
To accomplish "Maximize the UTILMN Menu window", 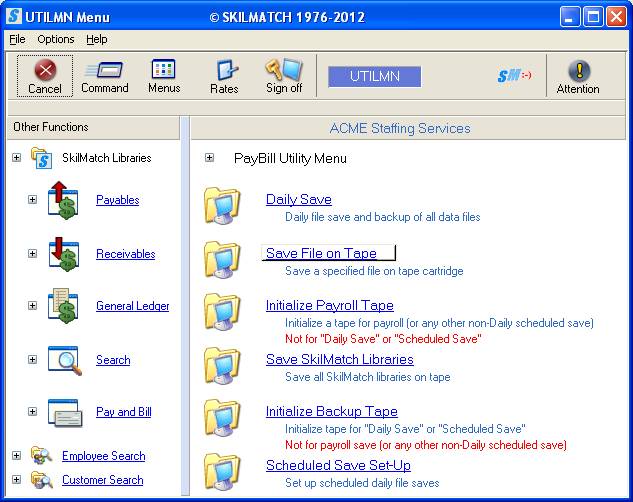I will 593,17.
